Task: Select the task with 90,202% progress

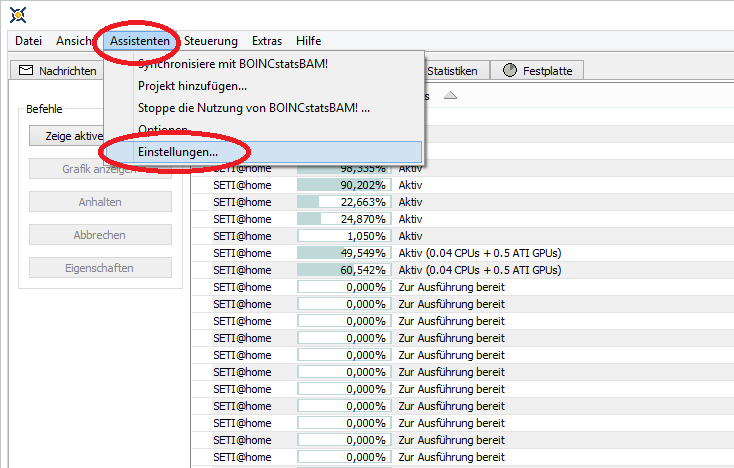Action: [x=463, y=185]
